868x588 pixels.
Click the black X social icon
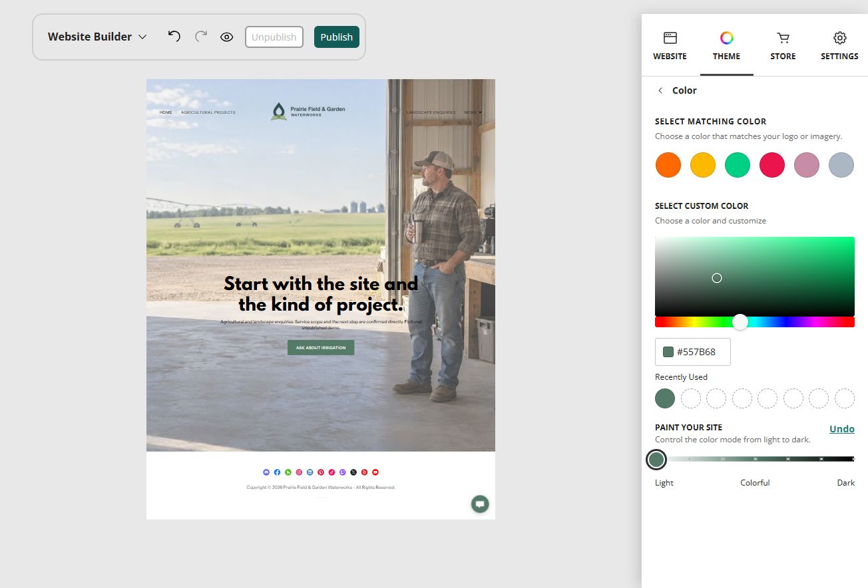(x=353, y=472)
